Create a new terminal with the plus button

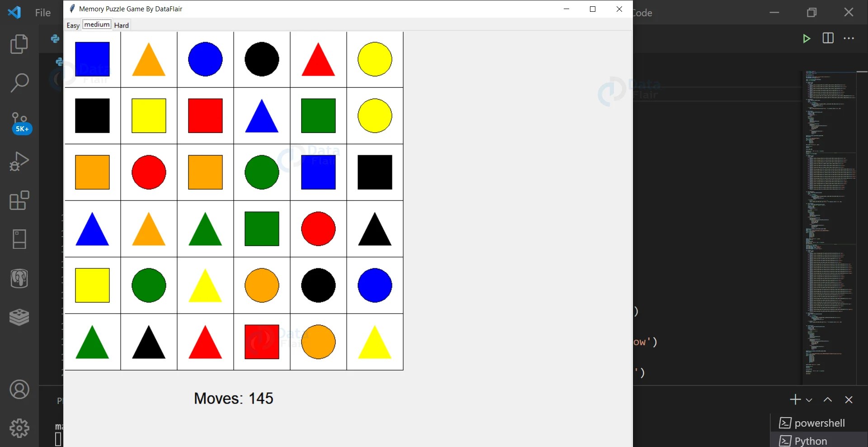click(x=794, y=400)
